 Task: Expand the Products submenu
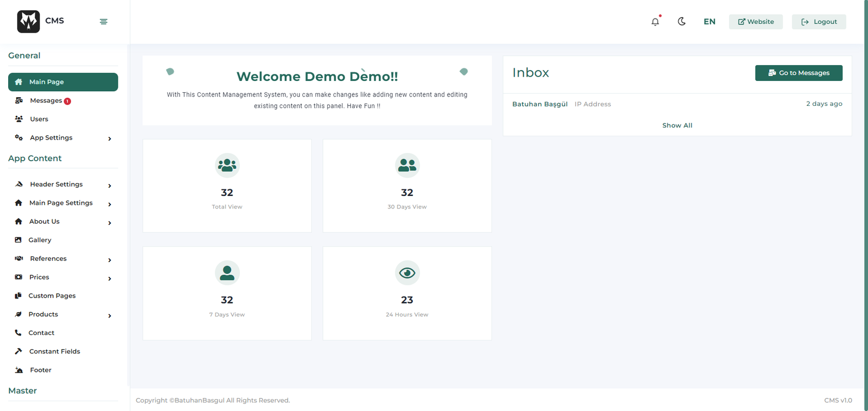pos(110,315)
